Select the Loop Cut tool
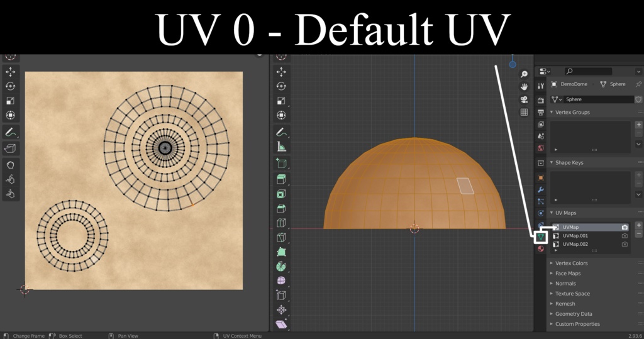 (281, 223)
